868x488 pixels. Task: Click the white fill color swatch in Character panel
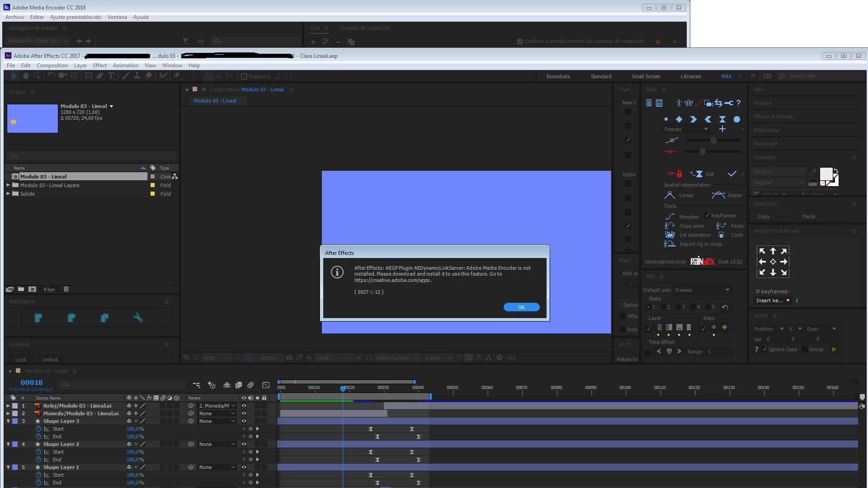(x=826, y=174)
